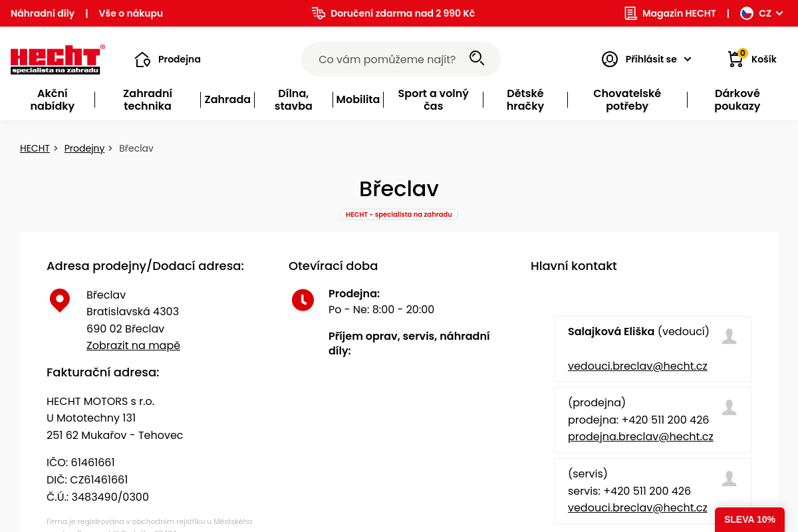Viewport: 798px width, 532px height.
Task: Open Magazín HECHT link
Action: pyautogui.click(x=679, y=13)
